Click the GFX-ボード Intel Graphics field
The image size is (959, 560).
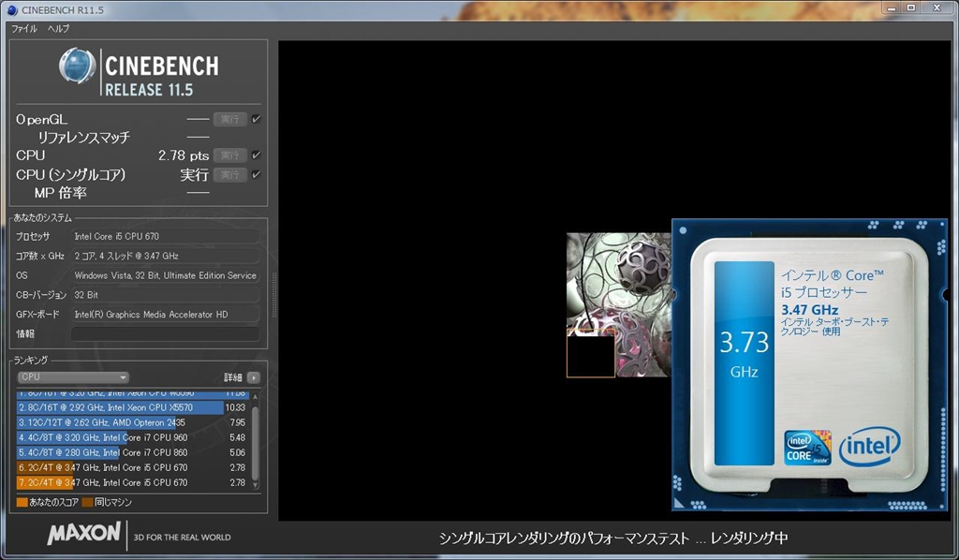pyautogui.click(x=165, y=315)
